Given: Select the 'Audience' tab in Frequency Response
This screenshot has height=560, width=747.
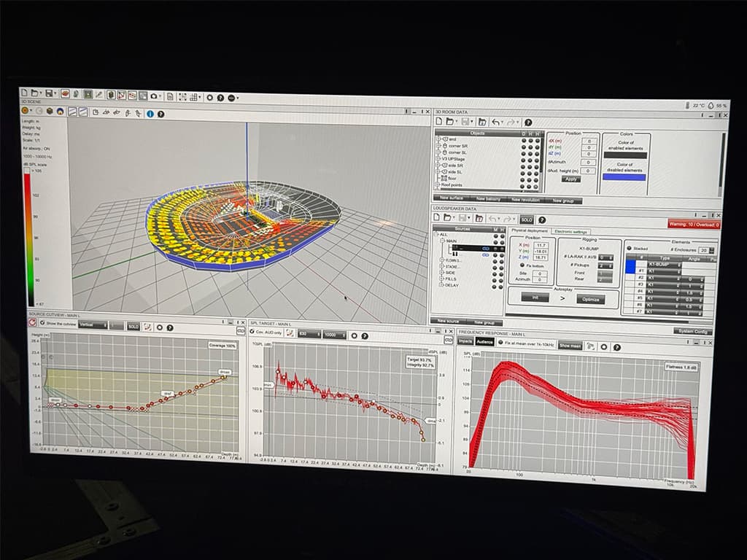Looking at the screenshot, I should tap(484, 342).
